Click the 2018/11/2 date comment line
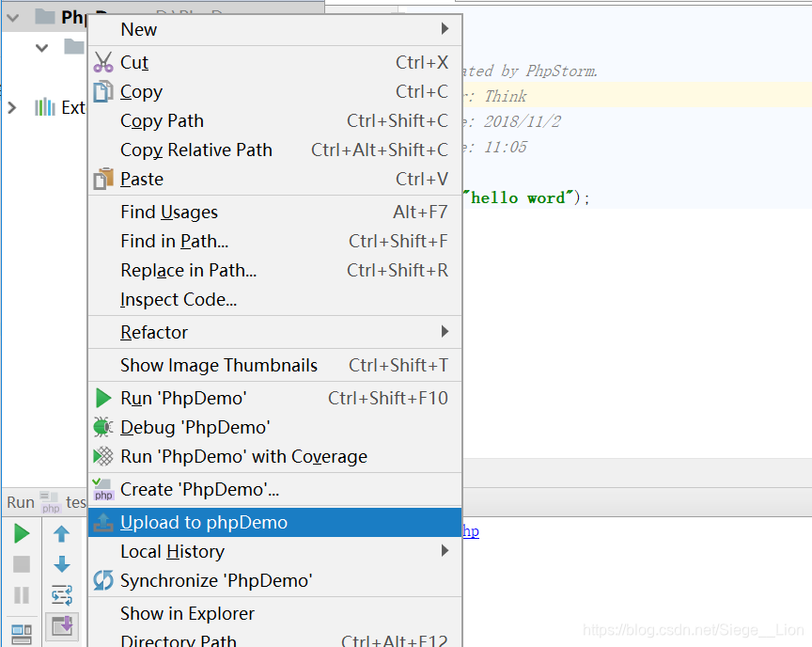 click(x=511, y=121)
